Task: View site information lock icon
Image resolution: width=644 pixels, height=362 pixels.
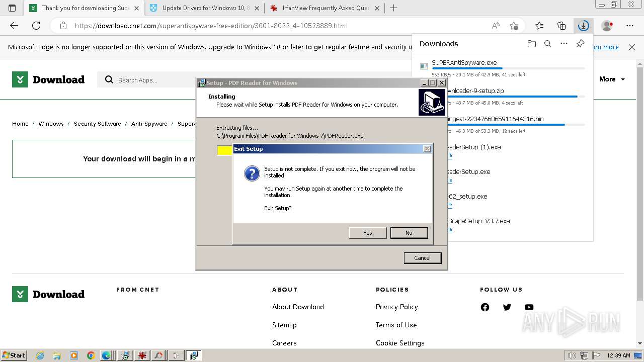Action: (x=63, y=26)
